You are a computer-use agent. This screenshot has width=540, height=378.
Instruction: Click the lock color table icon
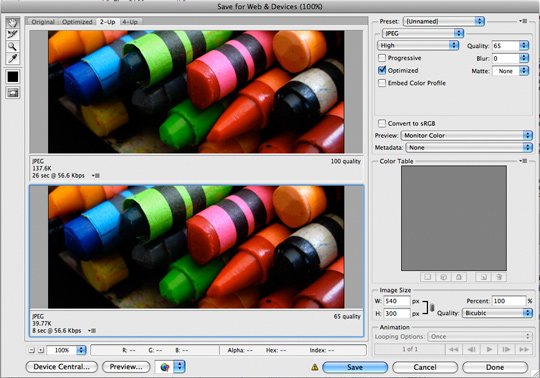[459, 277]
